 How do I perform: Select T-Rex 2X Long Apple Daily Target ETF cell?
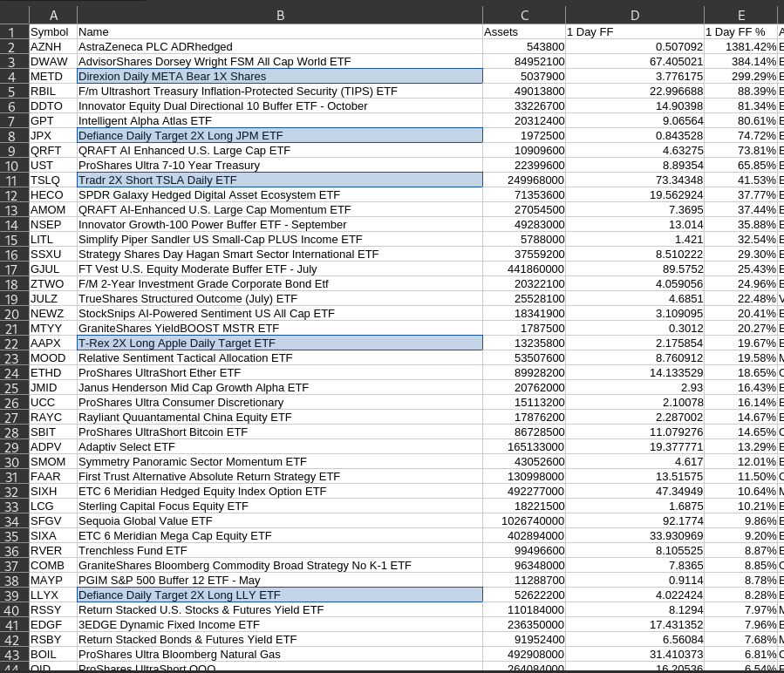click(x=280, y=343)
